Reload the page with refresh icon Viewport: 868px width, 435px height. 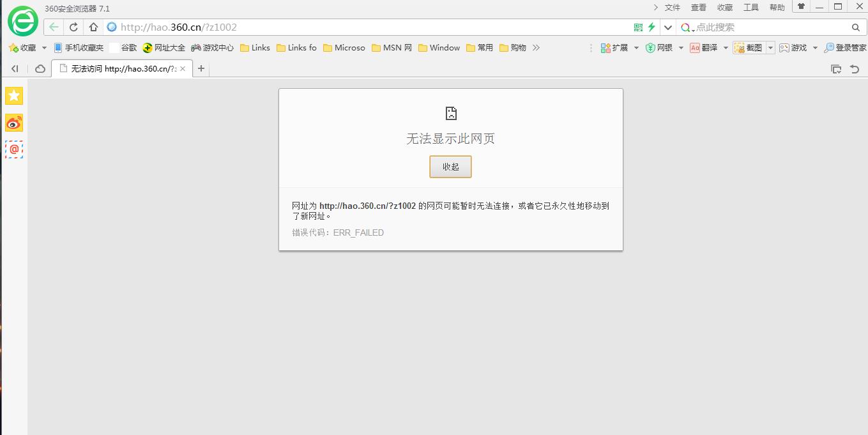(73, 27)
